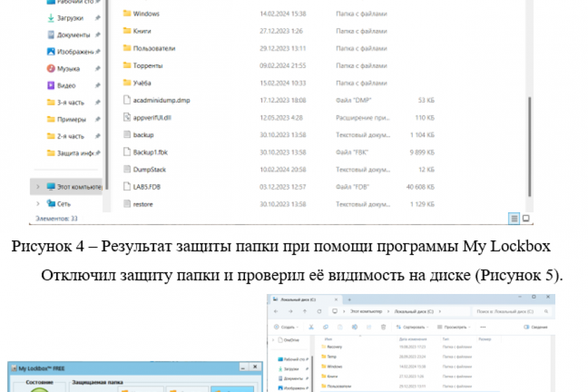The image size is (588, 392).
Task: Select file acadminidump.dmp
Action: [157, 100]
